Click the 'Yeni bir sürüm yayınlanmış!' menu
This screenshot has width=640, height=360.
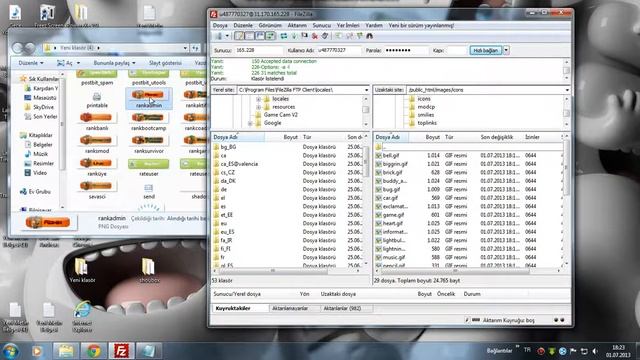click(421, 25)
